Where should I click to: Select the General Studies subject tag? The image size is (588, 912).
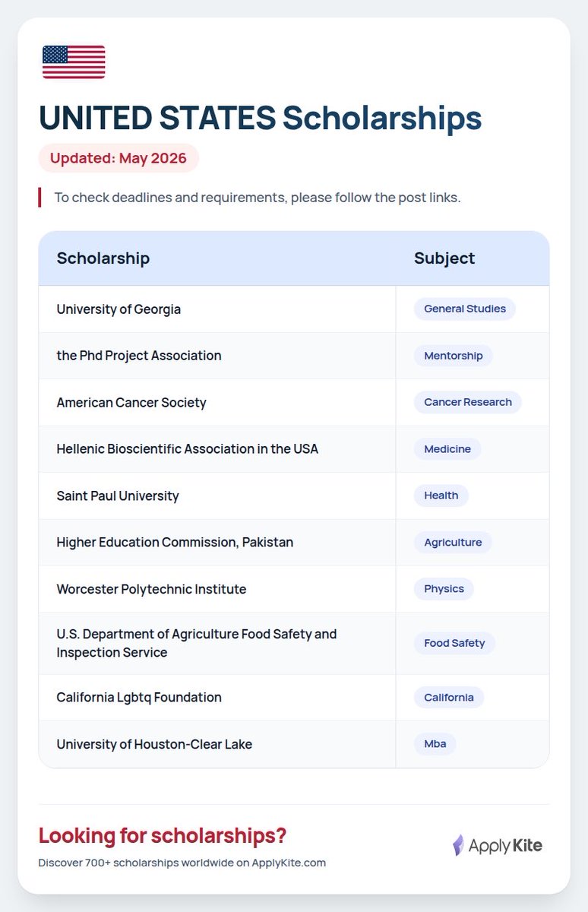pyautogui.click(x=465, y=309)
